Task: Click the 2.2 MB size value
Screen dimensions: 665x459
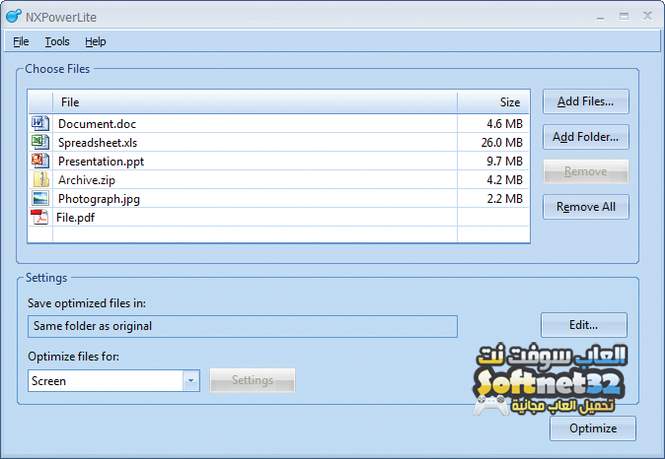Action: (504, 199)
